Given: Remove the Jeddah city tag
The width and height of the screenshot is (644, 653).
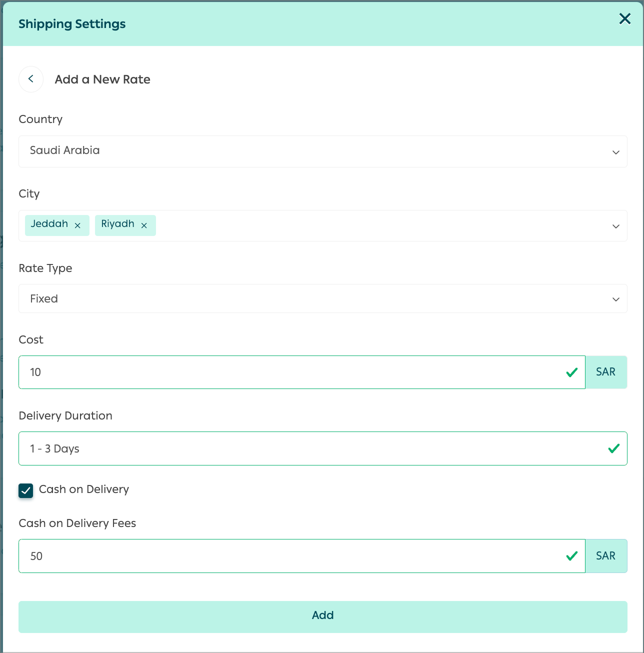Looking at the screenshot, I should tap(77, 225).
